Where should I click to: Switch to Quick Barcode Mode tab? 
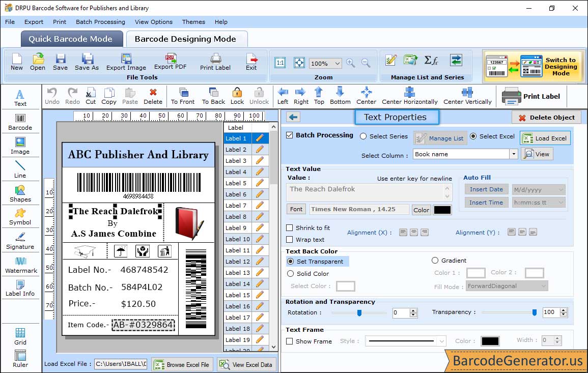(x=72, y=39)
